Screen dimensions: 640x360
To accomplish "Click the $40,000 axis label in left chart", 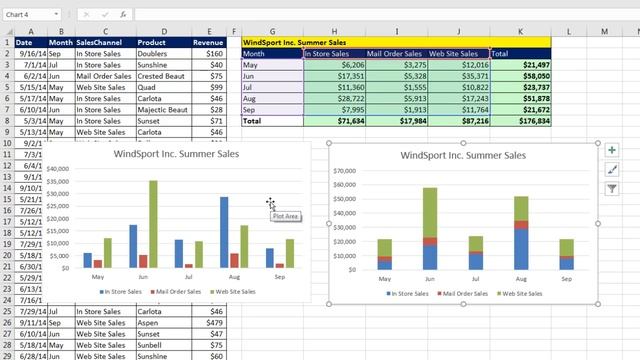I will 58,169.
